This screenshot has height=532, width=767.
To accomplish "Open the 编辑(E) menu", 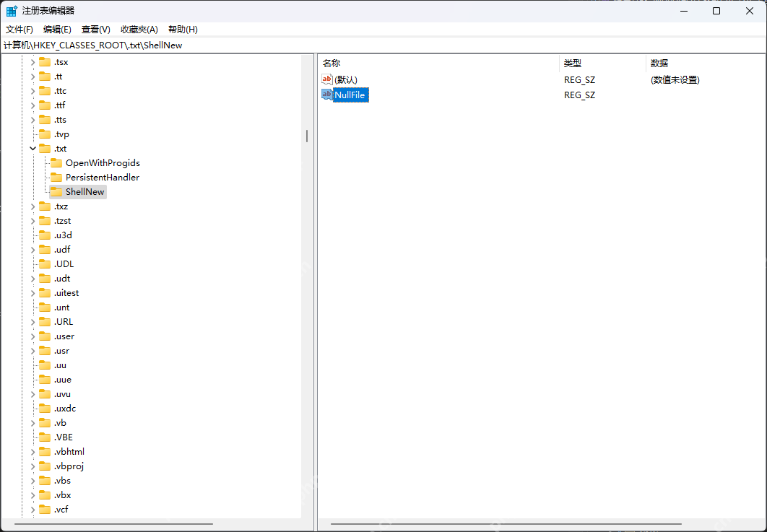I will click(x=57, y=30).
